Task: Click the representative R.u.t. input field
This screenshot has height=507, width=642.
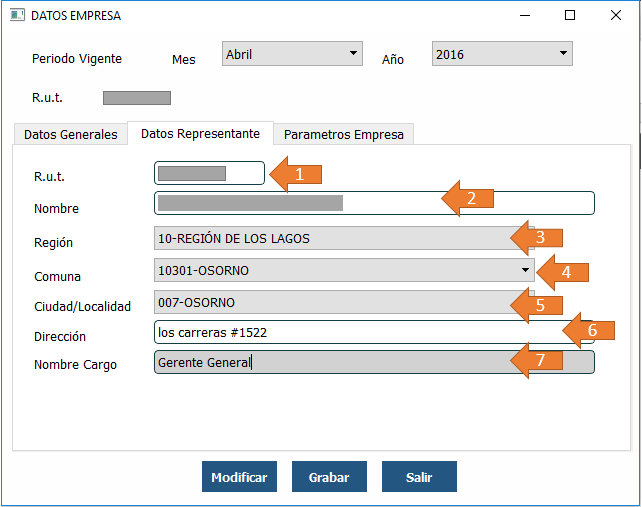Action: [x=209, y=173]
